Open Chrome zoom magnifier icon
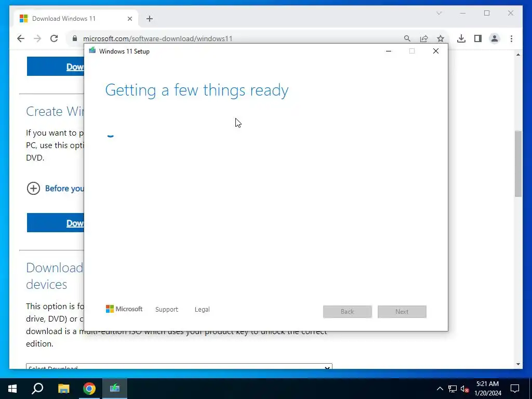This screenshot has width=532, height=399. [x=407, y=38]
